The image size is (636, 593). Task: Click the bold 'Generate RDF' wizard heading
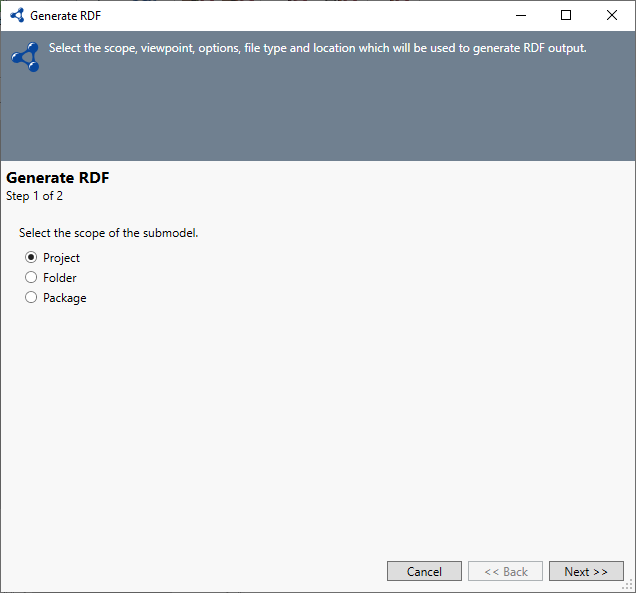pyautogui.click(x=58, y=178)
